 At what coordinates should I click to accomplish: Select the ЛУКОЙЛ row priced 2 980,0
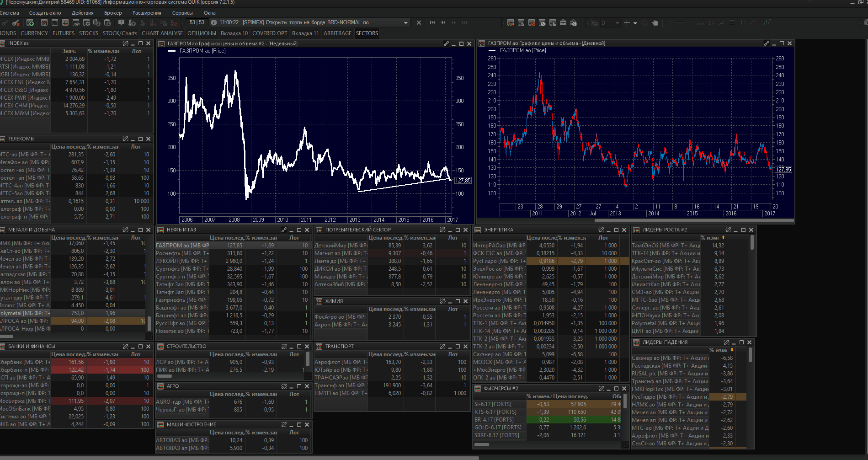[x=233, y=261]
